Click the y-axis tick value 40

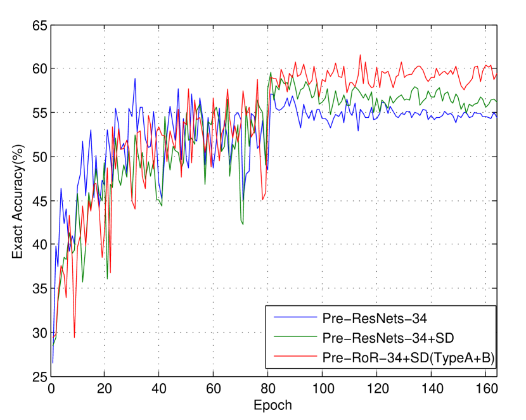(x=39, y=245)
